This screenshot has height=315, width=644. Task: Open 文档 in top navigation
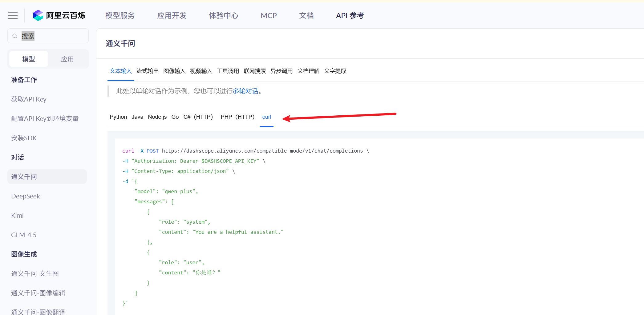pyautogui.click(x=306, y=15)
